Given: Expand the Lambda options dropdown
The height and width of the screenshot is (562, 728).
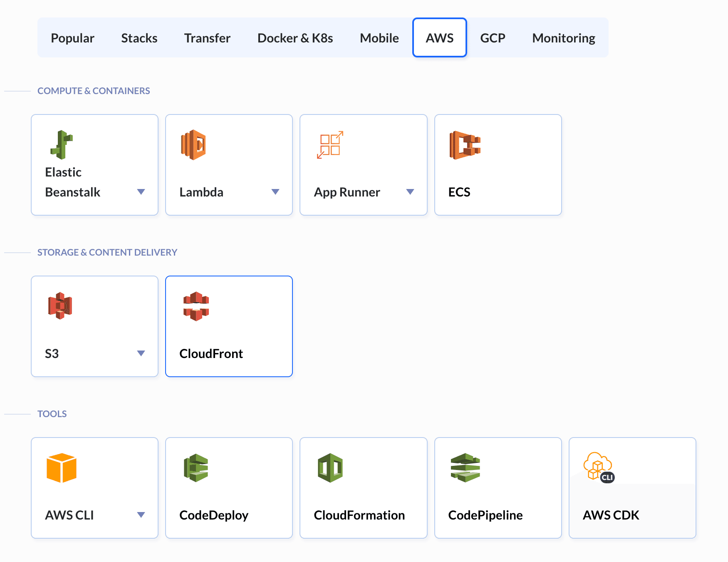Looking at the screenshot, I should pos(276,192).
